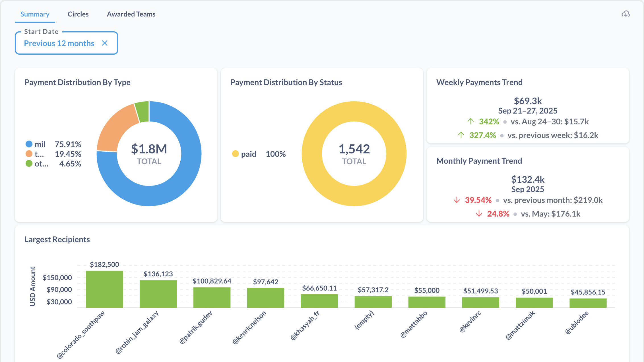Click the Payment Distribution By Type title
This screenshot has width=644, height=362.
coord(77,82)
